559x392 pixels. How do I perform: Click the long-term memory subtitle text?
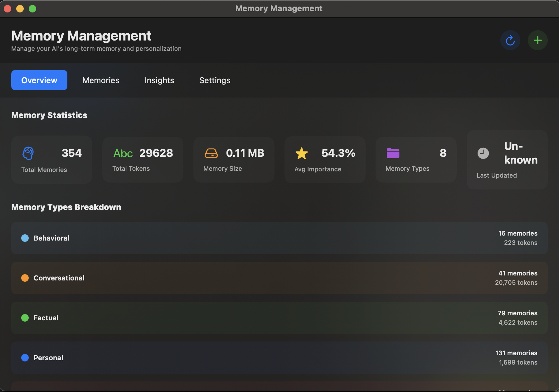click(96, 49)
